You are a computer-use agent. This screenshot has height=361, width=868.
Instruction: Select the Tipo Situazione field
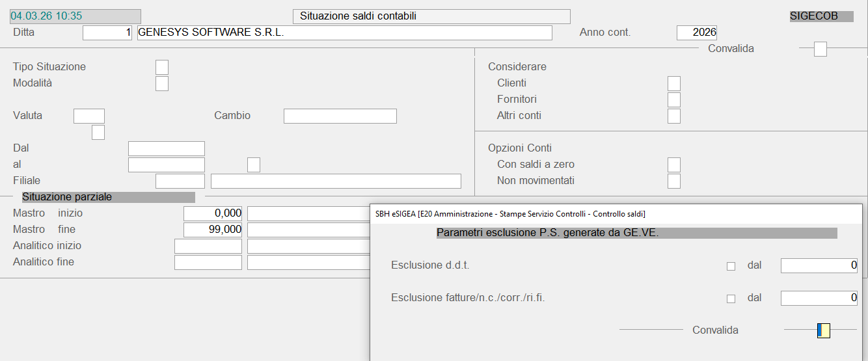tap(162, 67)
